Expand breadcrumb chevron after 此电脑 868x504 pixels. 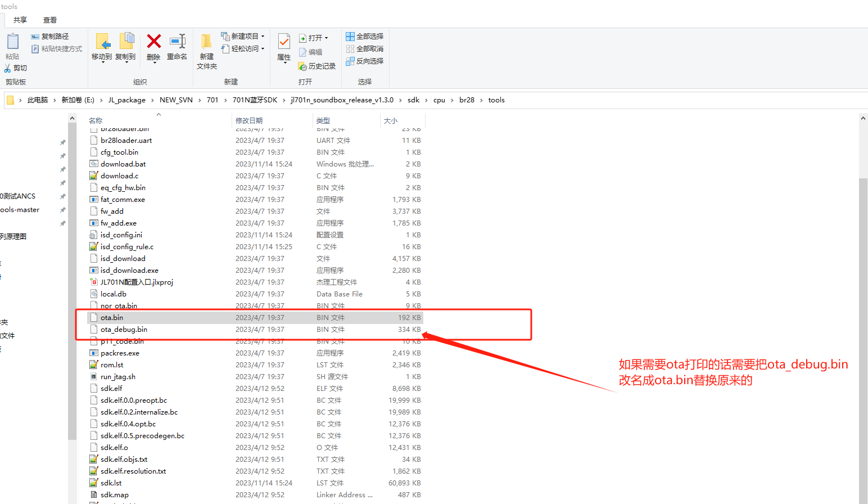55,100
